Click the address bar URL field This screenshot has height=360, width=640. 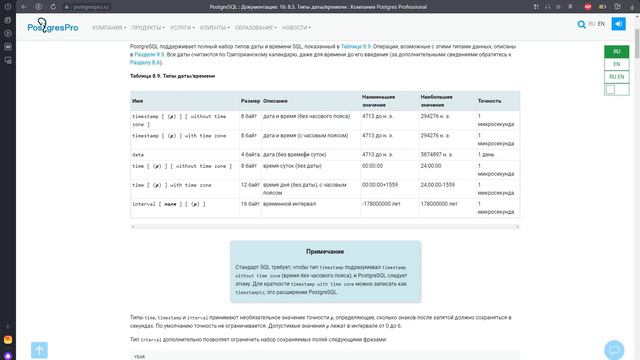pyautogui.click(x=91, y=7)
